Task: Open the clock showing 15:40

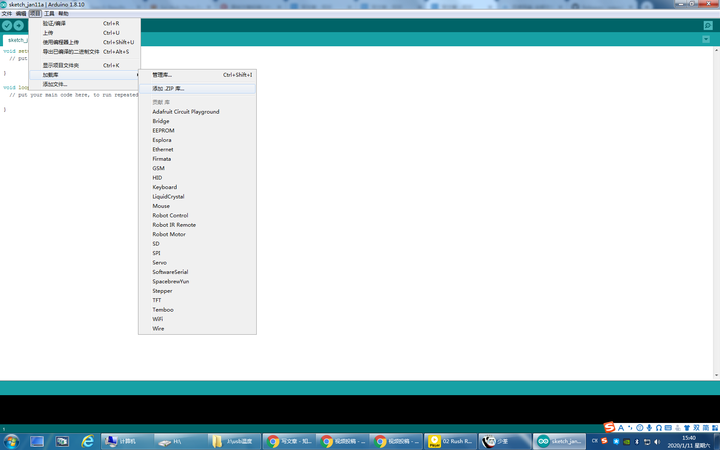Action: [689, 442]
